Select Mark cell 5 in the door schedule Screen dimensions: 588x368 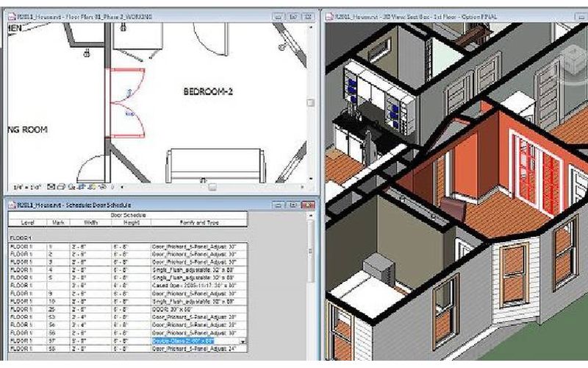[59, 278]
